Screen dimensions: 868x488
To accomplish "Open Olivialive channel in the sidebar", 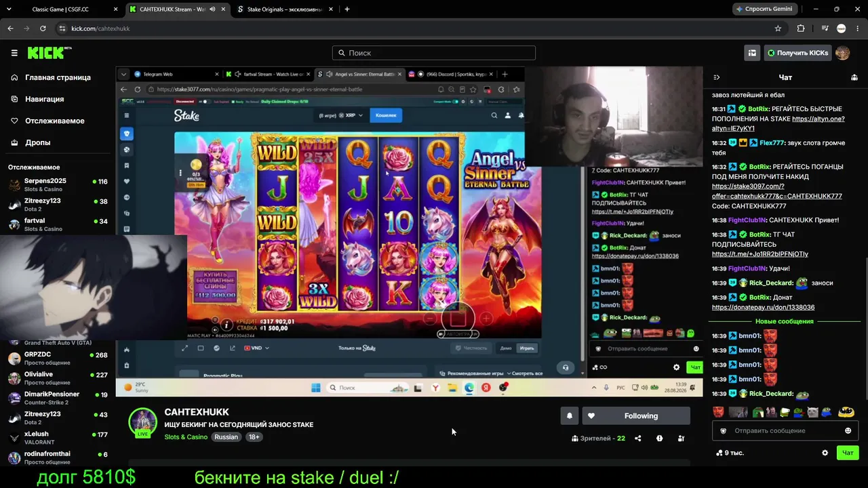I will click(x=58, y=378).
